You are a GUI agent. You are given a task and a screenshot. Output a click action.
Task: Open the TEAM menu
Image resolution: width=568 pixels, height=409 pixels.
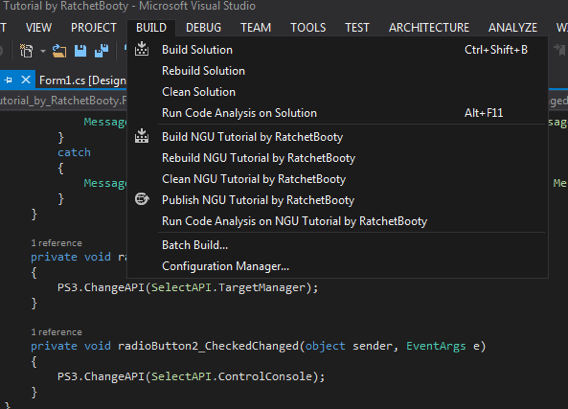click(x=256, y=28)
